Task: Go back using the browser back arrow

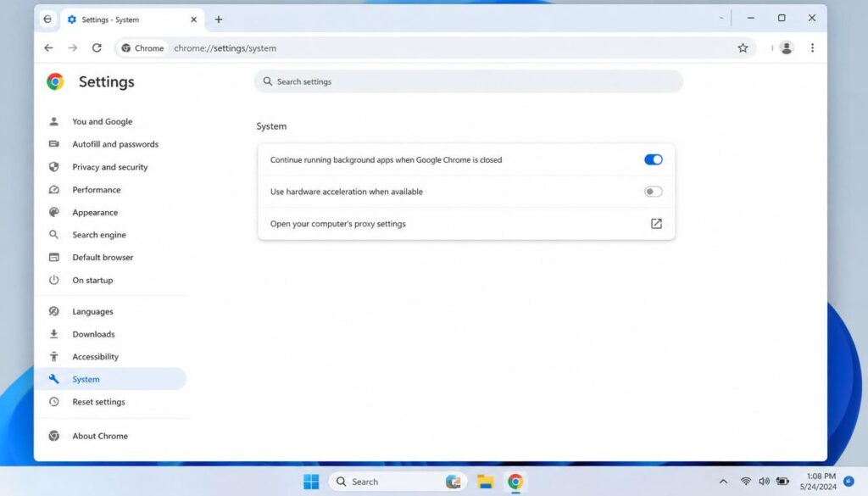Action: pyautogui.click(x=48, y=48)
